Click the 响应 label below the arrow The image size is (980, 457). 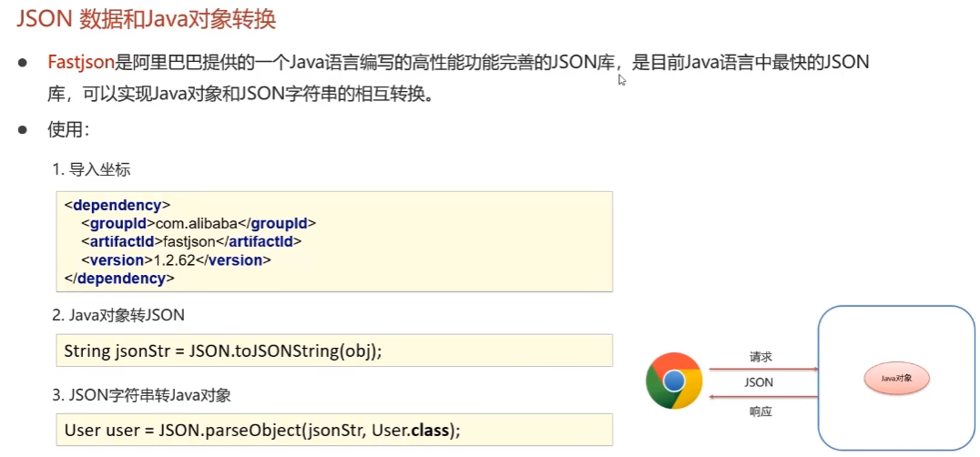pyautogui.click(x=761, y=412)
